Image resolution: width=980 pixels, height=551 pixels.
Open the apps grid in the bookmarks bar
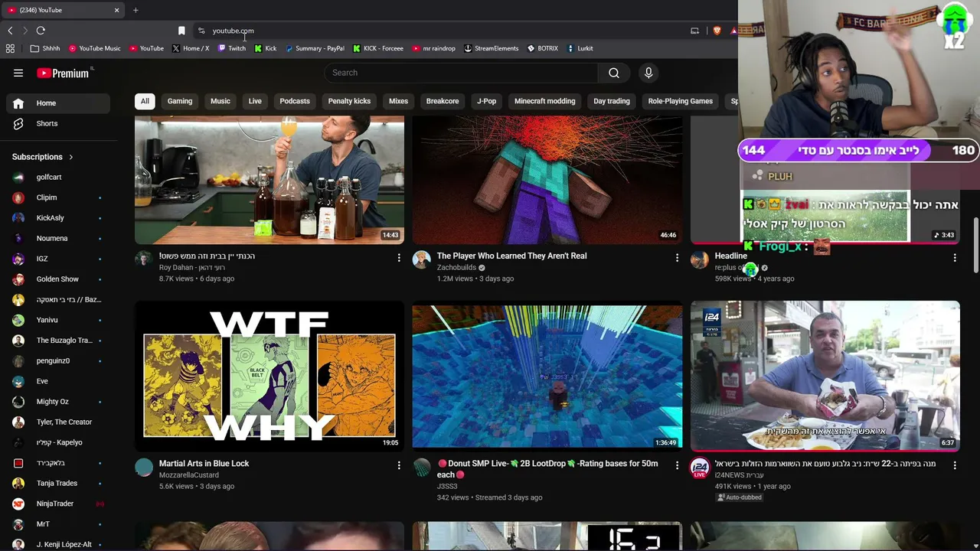point(10,48)
